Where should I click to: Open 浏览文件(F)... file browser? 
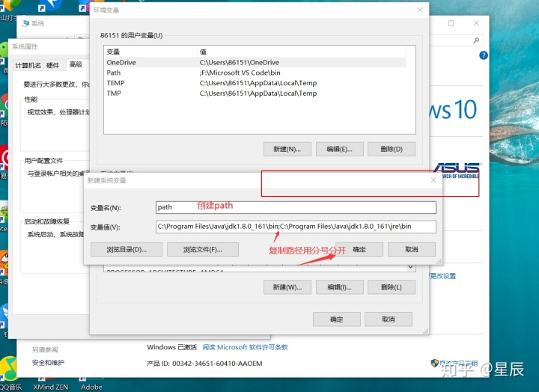click(202, 249)
